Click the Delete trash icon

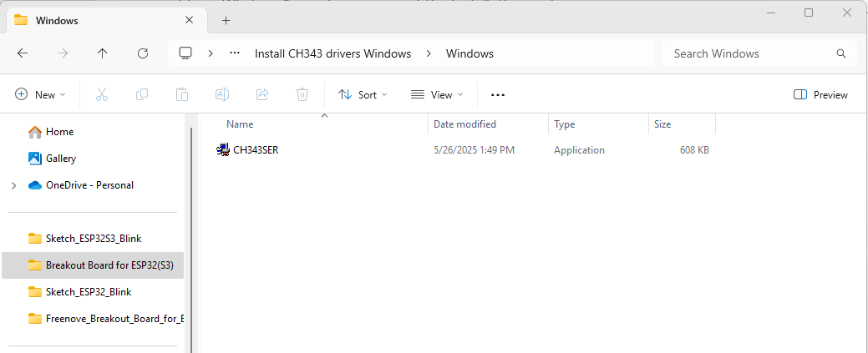(302, 94)
